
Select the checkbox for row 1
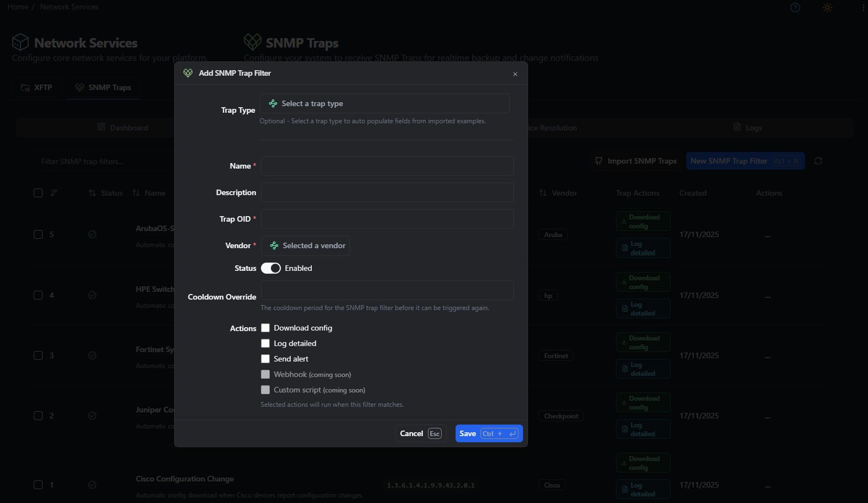[x=38, y=485]
